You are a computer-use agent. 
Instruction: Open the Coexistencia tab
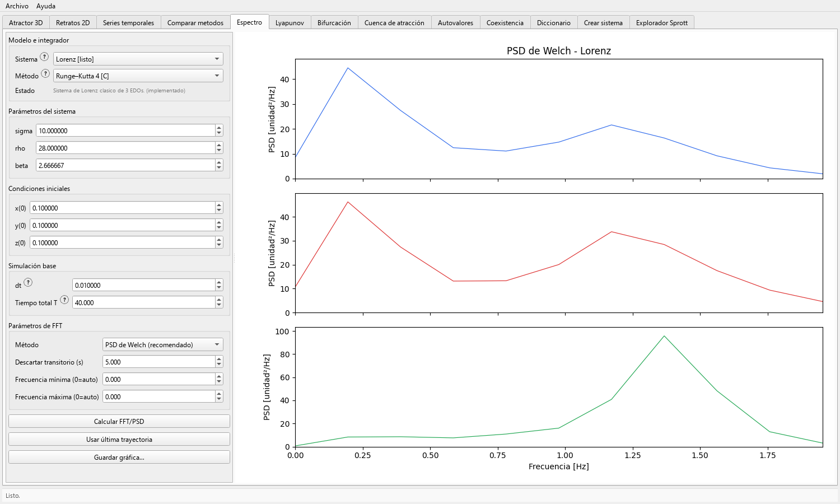(505, 23)
